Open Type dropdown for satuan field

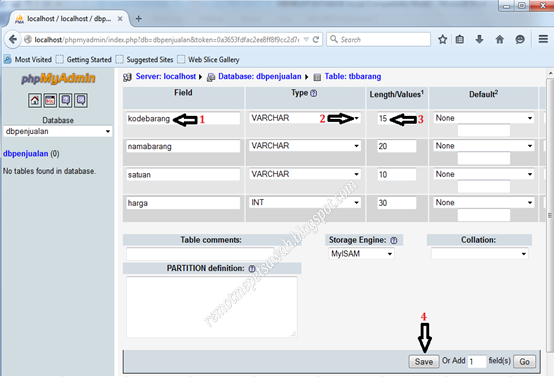(x=305, y=174)
